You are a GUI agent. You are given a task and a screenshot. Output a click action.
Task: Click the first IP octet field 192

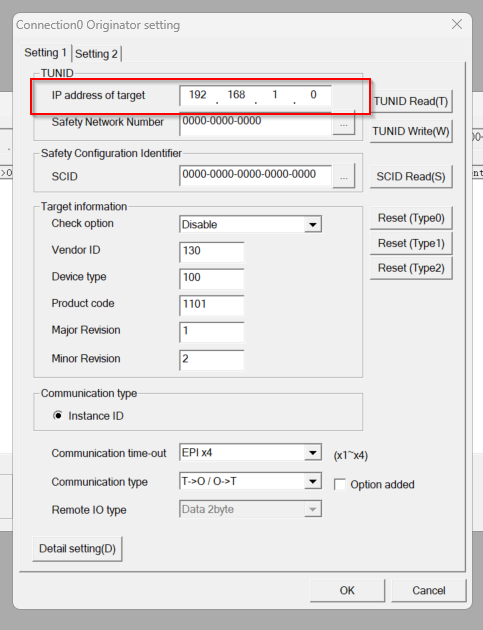pyautogui.click(x=198, y=95)
